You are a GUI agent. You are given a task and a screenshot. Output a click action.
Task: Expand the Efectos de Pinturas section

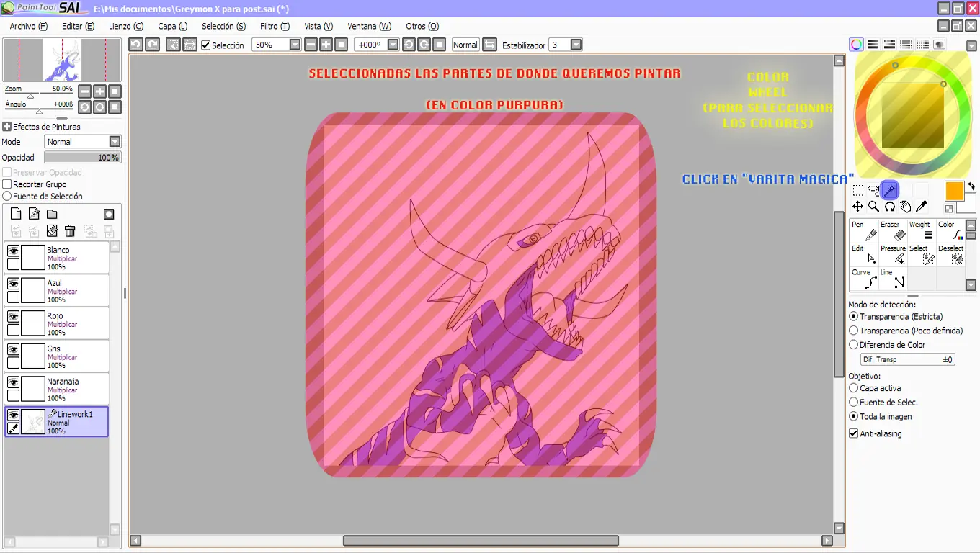[6, 127]
